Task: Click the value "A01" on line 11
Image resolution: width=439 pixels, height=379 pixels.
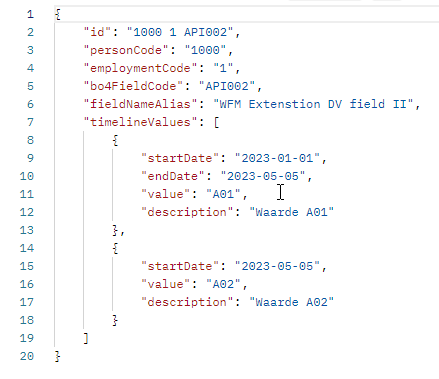Action: [223, 194]
